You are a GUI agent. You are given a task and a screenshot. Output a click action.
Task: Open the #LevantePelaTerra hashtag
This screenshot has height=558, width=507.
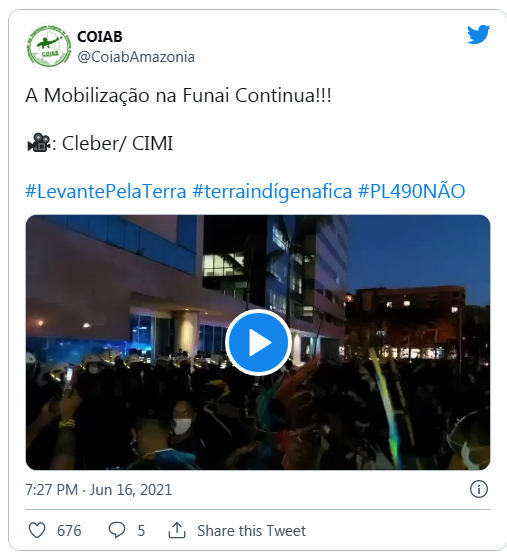(106, 191)
